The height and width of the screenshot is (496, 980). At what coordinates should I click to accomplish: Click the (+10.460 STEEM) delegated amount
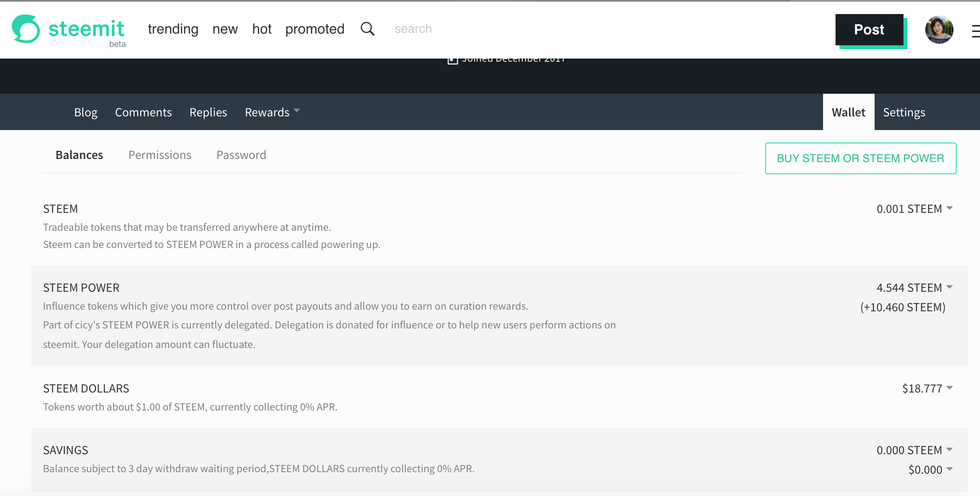click(x=903, y=307)
